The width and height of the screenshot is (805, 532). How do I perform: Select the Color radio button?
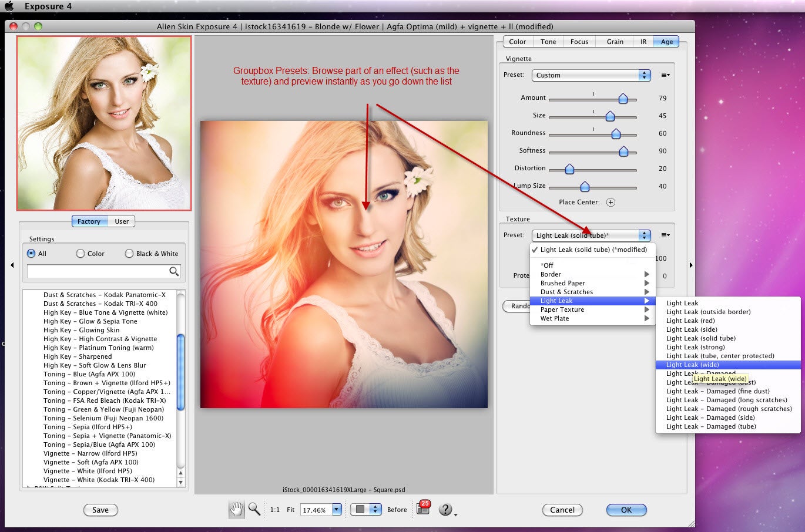pyautogui.click(x=80, y=254)
